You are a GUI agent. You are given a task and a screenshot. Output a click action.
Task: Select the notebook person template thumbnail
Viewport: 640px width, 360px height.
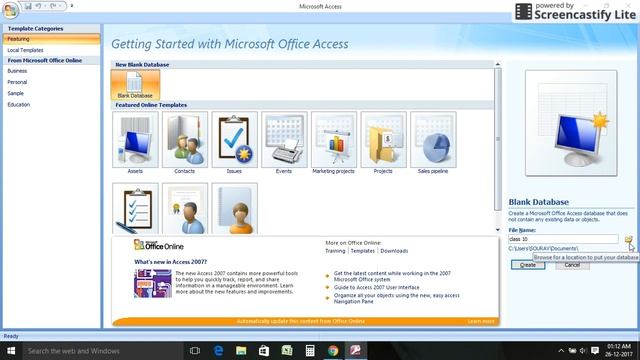pyautogui.click(x=234, y=209)
